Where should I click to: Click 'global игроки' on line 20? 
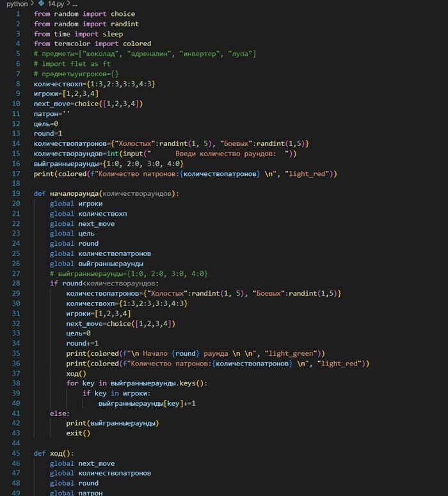tap(76, 204)
